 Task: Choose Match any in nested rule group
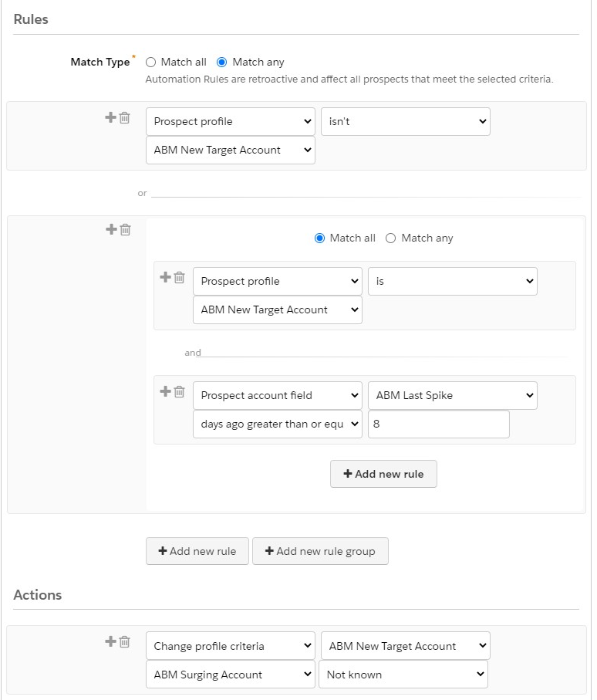[391, 238]
